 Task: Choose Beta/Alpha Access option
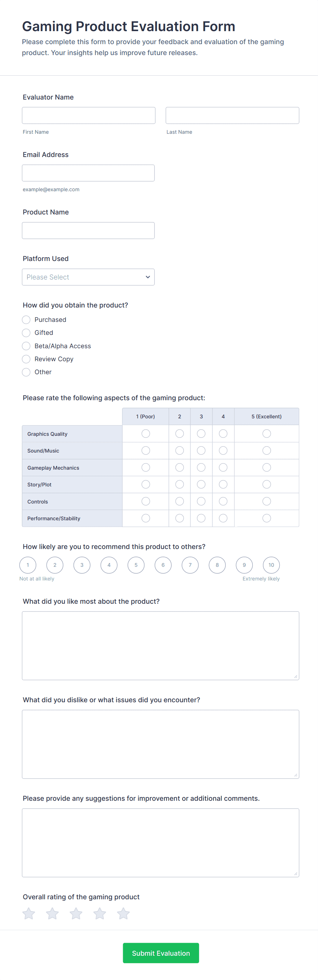point(26,346)
